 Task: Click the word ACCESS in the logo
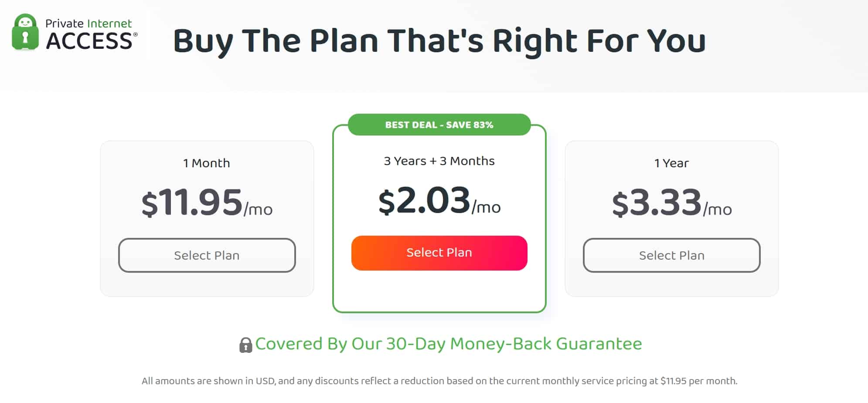pos(89,41)
